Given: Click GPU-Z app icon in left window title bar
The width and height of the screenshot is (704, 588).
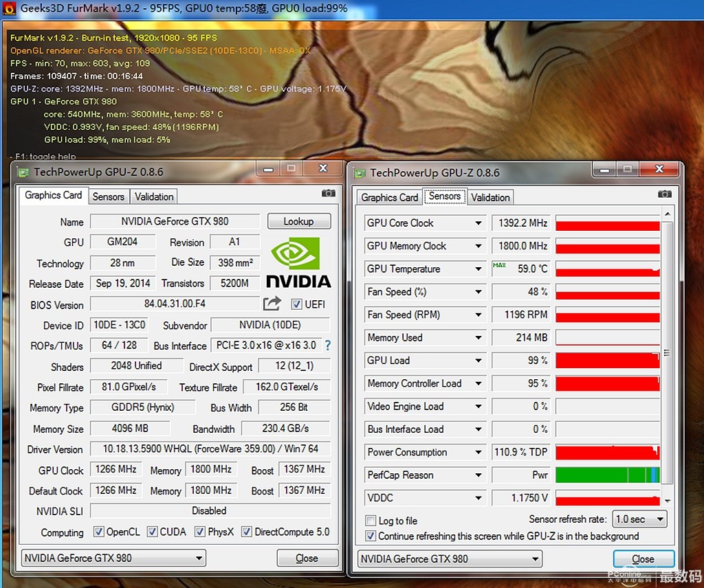Looking at the screenshot, I should (x=23, y=172).
